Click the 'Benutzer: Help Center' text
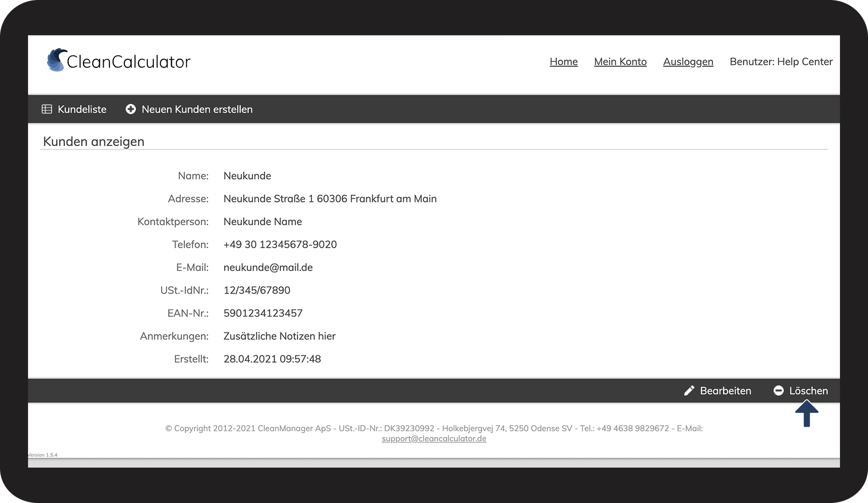The image size is (868, 503). 781,61
